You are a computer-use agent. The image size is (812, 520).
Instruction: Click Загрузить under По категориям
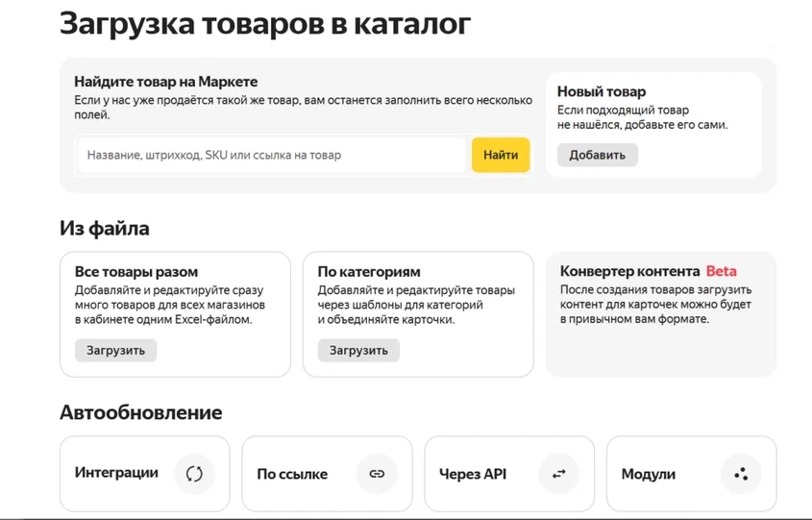pyautogui.click(x=358, y=350)
